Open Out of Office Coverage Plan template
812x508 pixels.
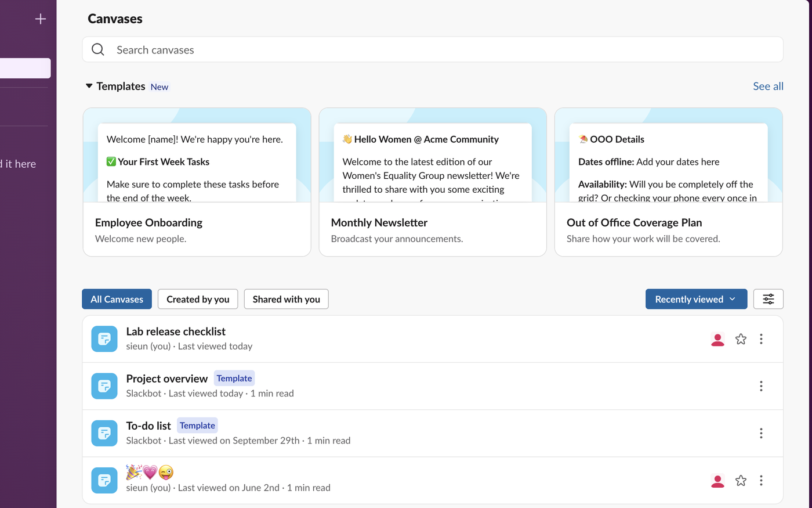(x=669, y=182)
